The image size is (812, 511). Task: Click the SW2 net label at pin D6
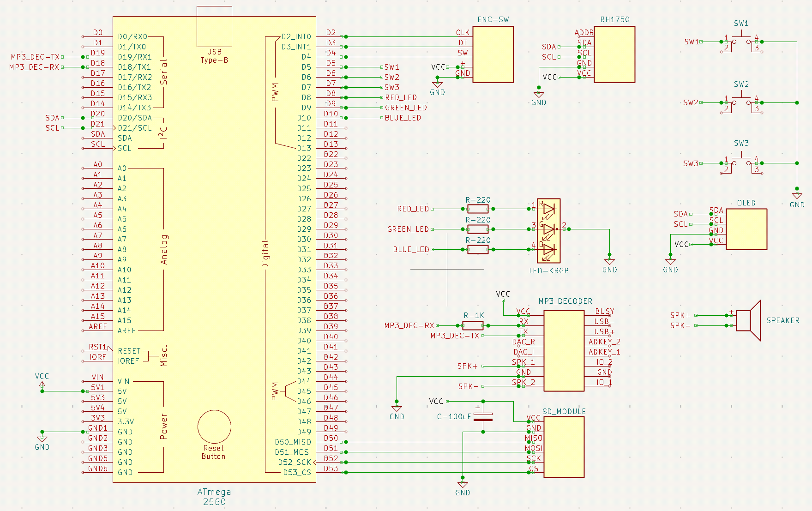(x=392, y=77)
